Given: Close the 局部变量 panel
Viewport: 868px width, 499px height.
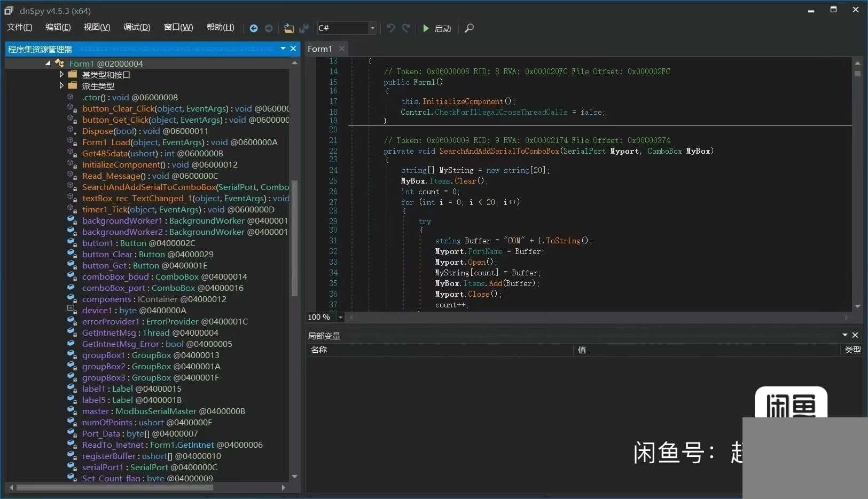Looking at the screenshot, I should [855, 335].
